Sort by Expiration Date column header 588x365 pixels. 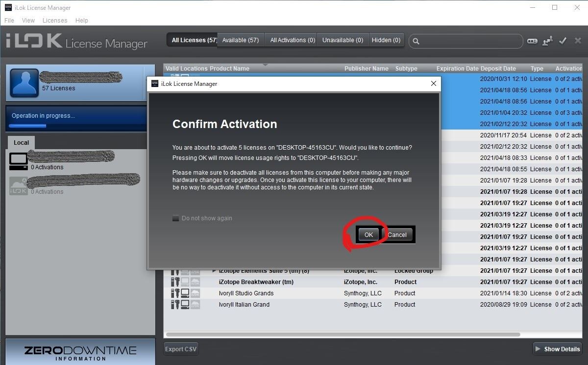click(x=457, y=69)
